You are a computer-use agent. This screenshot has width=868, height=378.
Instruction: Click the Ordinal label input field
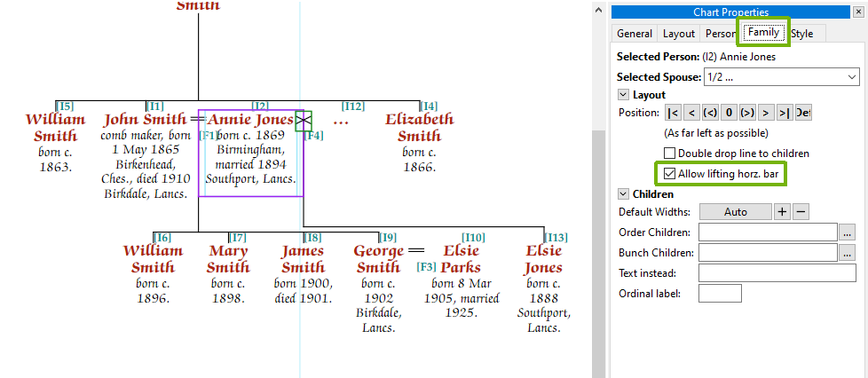719,294
